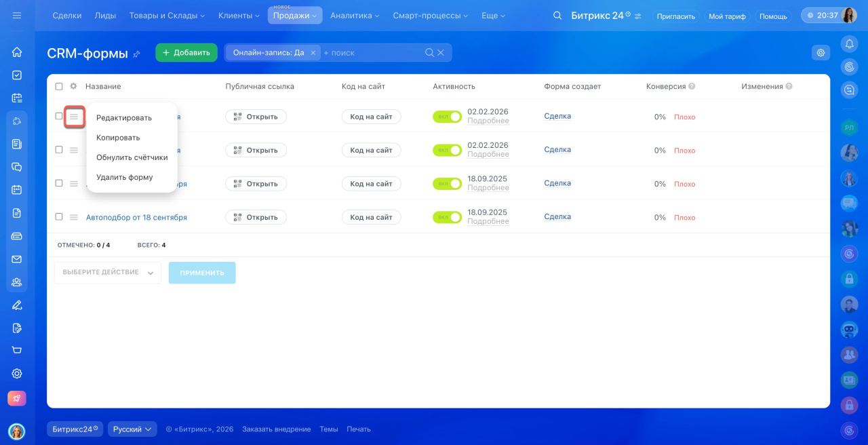Clear filter with the X in search
868x445 pixels.
tap(441, 53)
